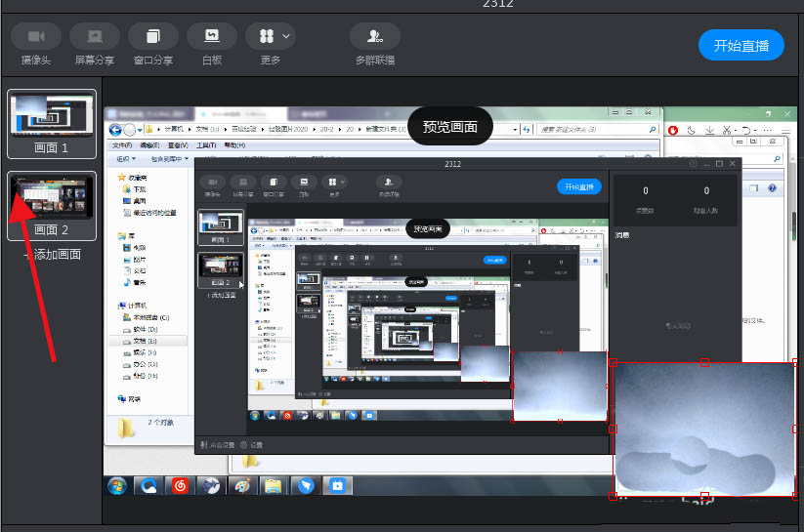Select 计算机 in largest Explorer sidebar tree

[132, 306]
